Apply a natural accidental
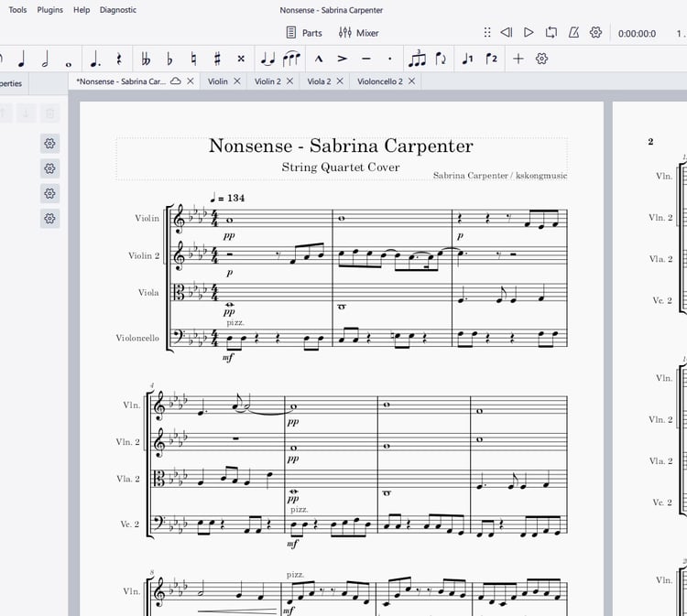The height and width of the screenshot is (616, 687). (x=193, y=59)
